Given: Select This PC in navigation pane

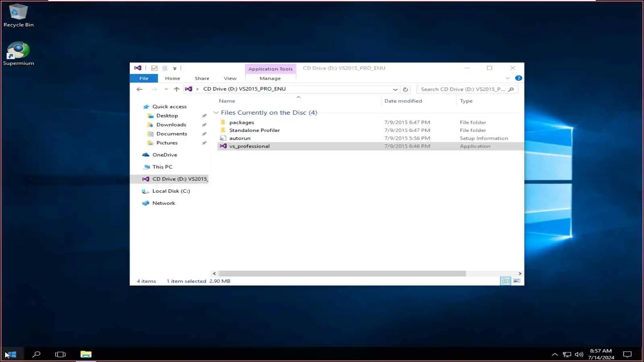Looking at the screenshot, I should coord(162,167).
